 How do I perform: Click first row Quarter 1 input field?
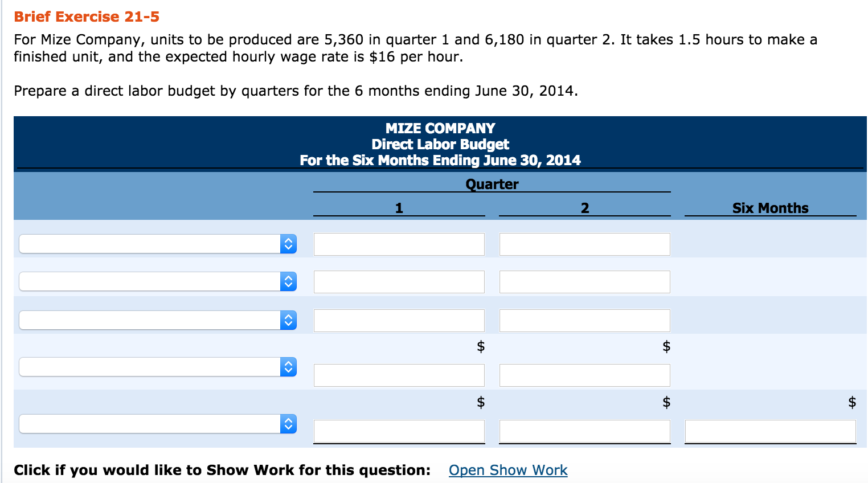tap(399, 244)
